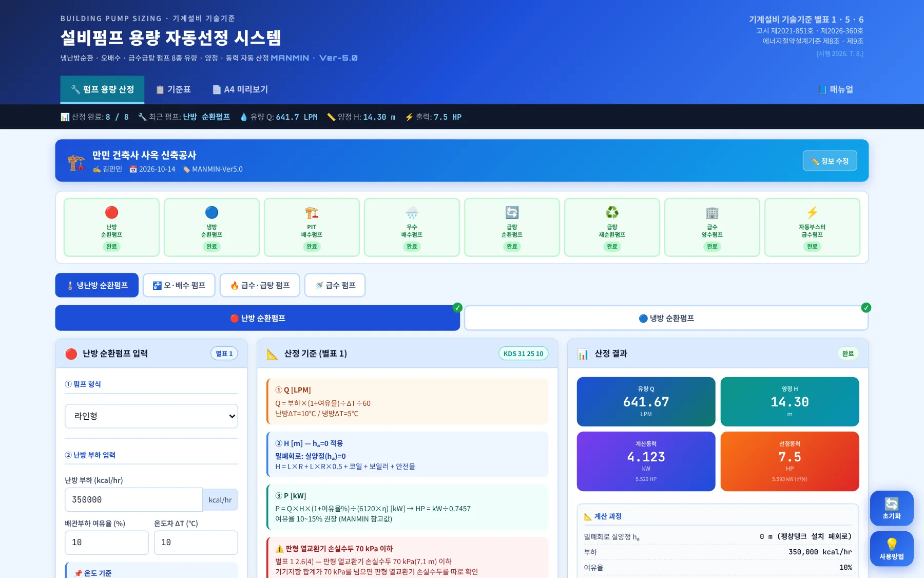Click the ruler icon in 산정 기준 header
The width and height of the screenshot is (924, 578).
tap(272, 354)
